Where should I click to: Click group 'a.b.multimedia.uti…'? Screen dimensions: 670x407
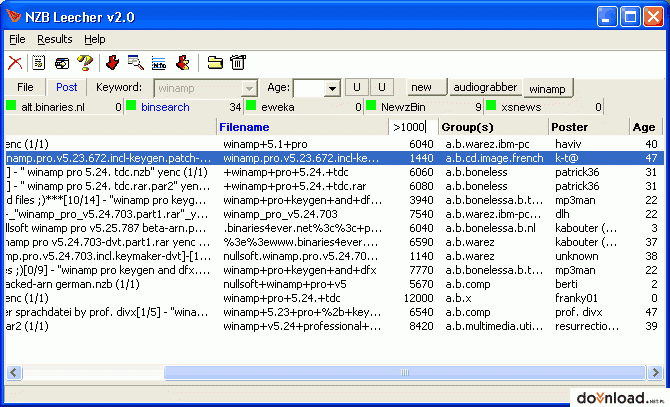pyautogui.click(x=494, y=326)
